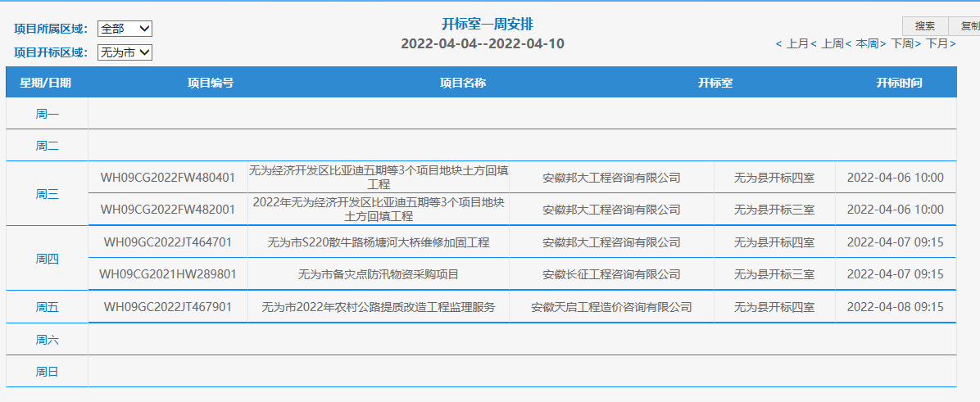Select the 周一 row label
980x402 pixels.
pos(47,114)
